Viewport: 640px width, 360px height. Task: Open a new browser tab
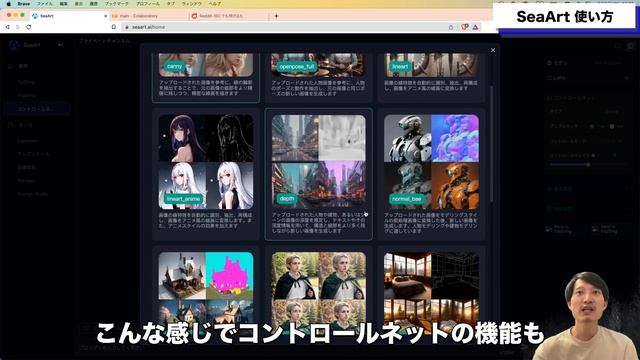click(276, 16)
